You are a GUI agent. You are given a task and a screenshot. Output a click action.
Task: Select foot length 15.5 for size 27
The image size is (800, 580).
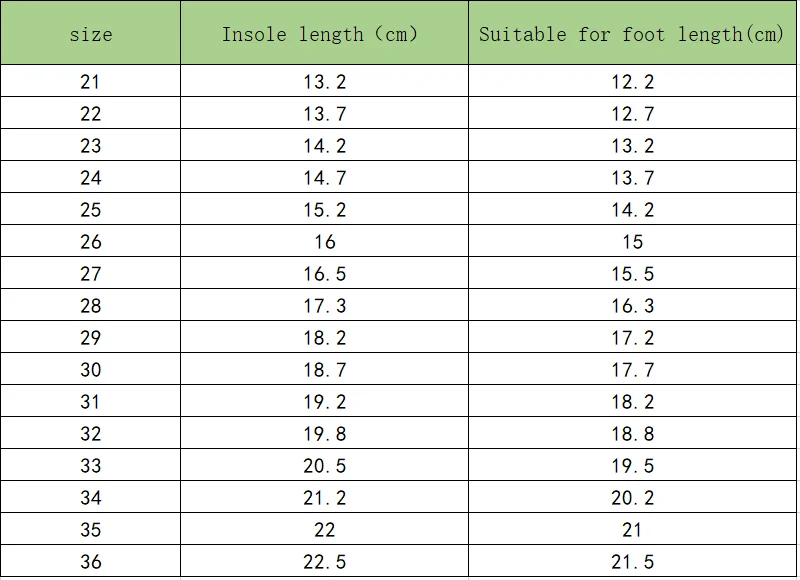(x=632, y=274)
